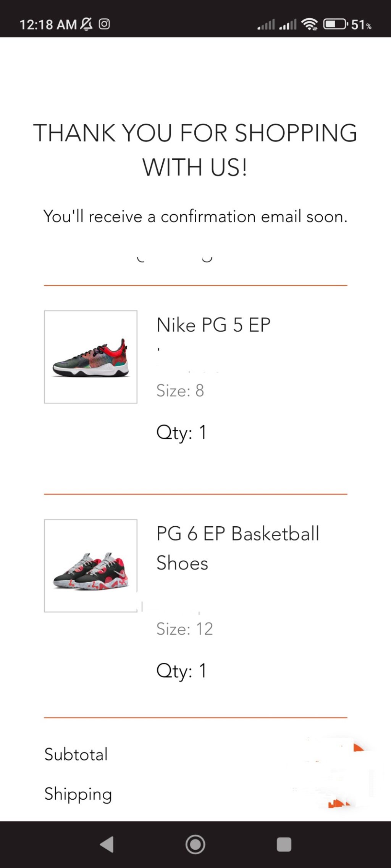Tap the Wi-Fi status icon
Viewport: 391px width, 868px height.
point(309,24)
